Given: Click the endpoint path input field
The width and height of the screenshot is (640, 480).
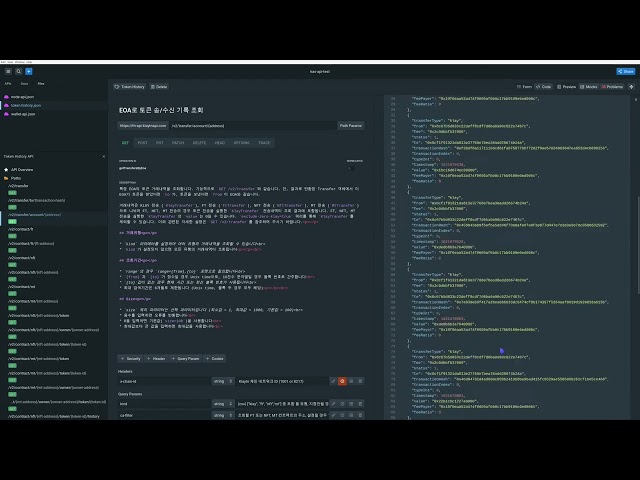Looking at the screenshot, I should (253, 126).
